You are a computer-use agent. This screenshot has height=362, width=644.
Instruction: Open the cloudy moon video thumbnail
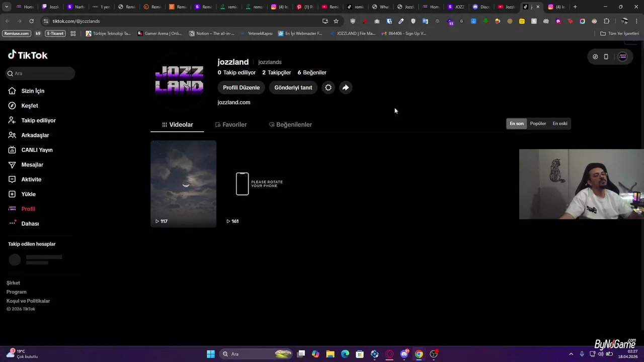(184, 184)
